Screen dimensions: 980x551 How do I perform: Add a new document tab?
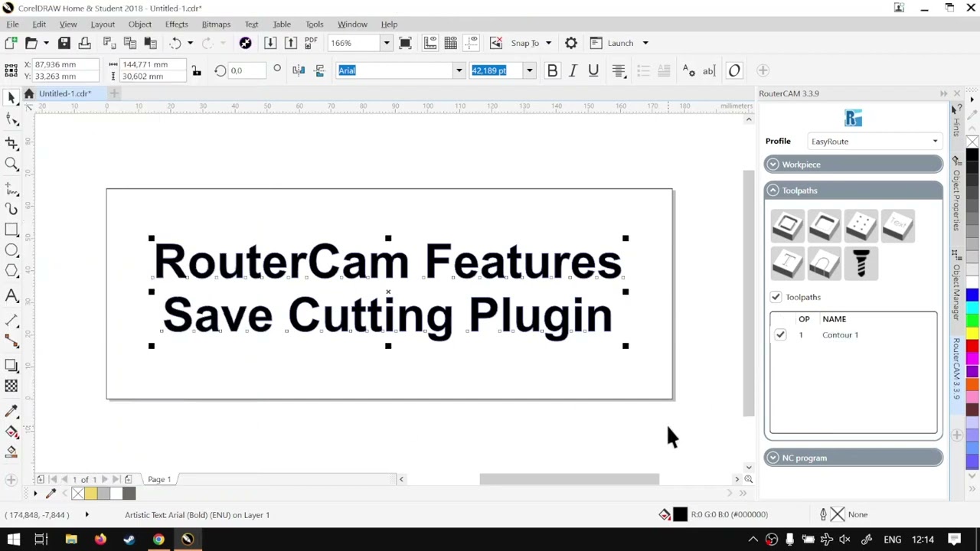point(114,93)
